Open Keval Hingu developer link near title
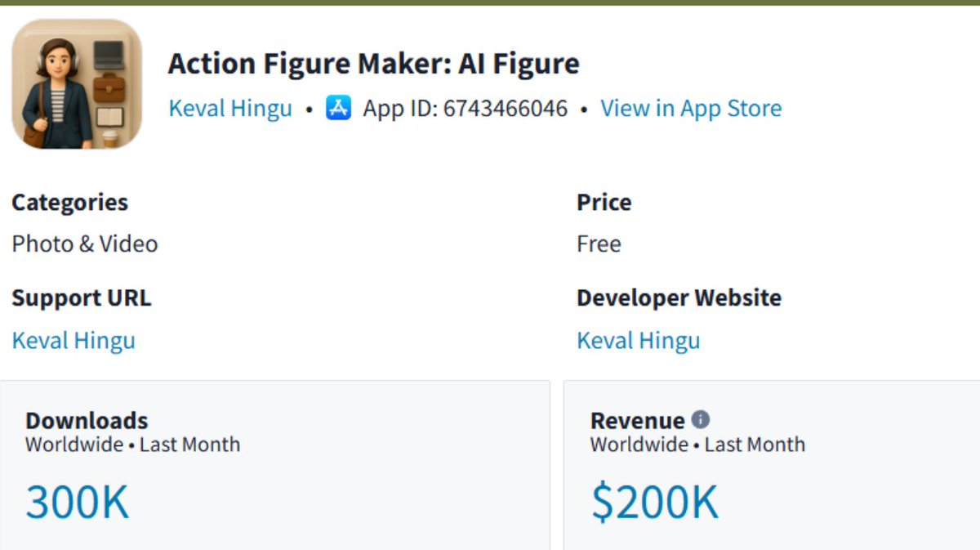Viewport: 980px width, 550px height. point(230,109)
